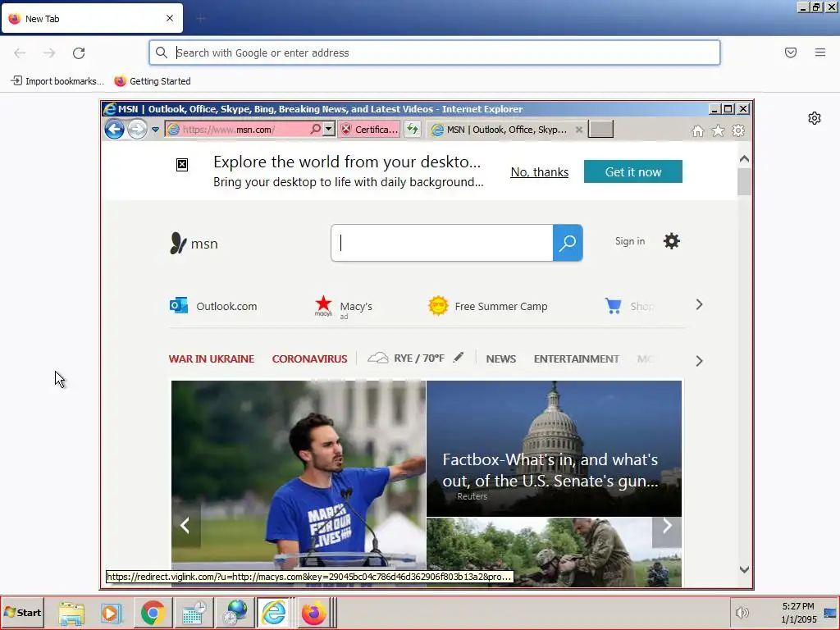Click Internet Explorer Home icon
This screenshot has width=840, height=630.
697,130
